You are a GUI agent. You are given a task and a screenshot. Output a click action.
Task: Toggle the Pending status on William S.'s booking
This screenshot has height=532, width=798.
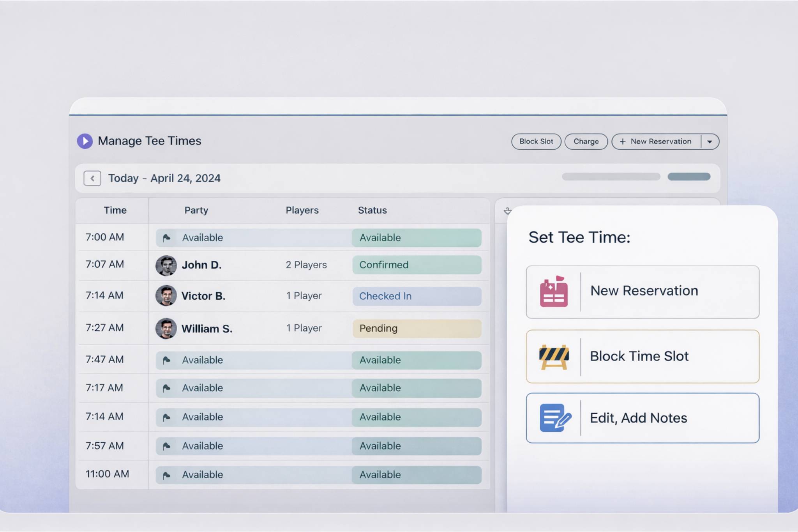[x=417, y=329]
